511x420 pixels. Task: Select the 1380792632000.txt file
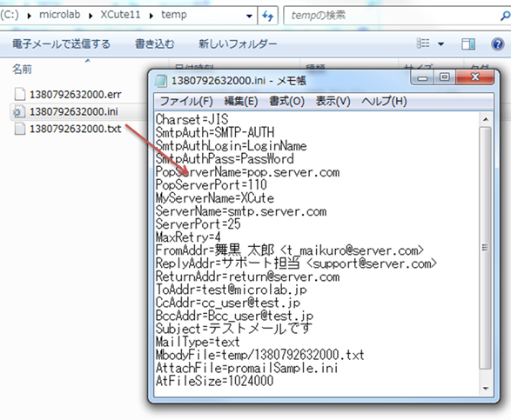point(75,129)
